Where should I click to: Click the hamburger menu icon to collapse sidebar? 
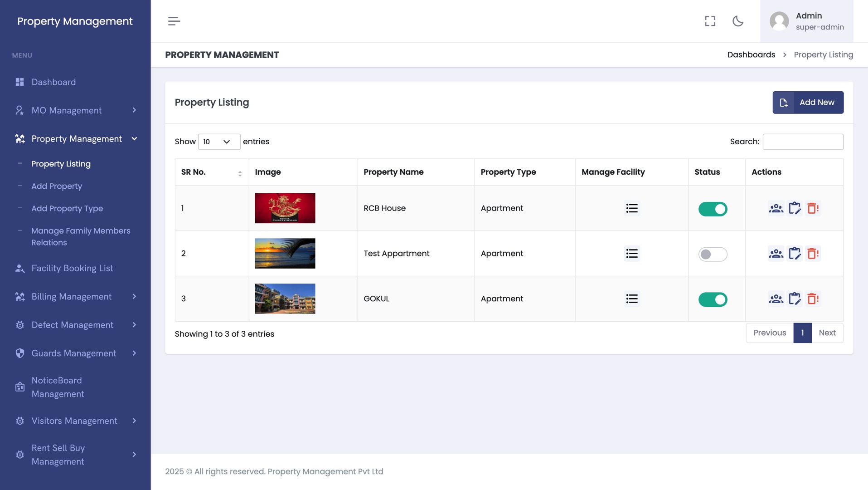click(x=174, y=21)
